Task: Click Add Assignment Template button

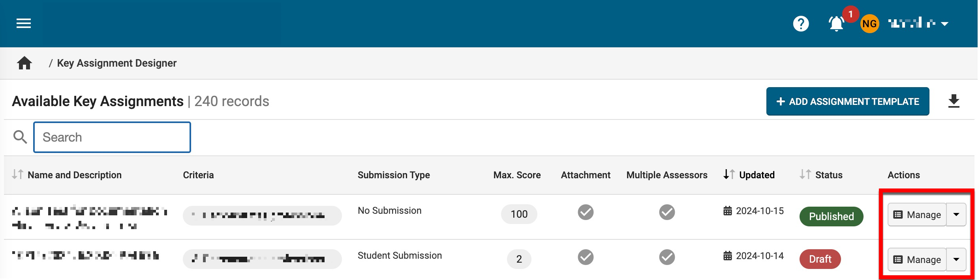Action: pos(847,101)
